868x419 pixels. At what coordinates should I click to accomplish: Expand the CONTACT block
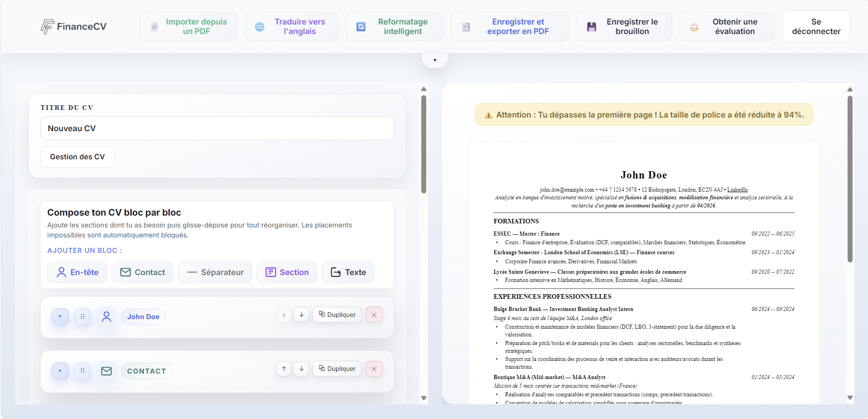tap(60, 371)
